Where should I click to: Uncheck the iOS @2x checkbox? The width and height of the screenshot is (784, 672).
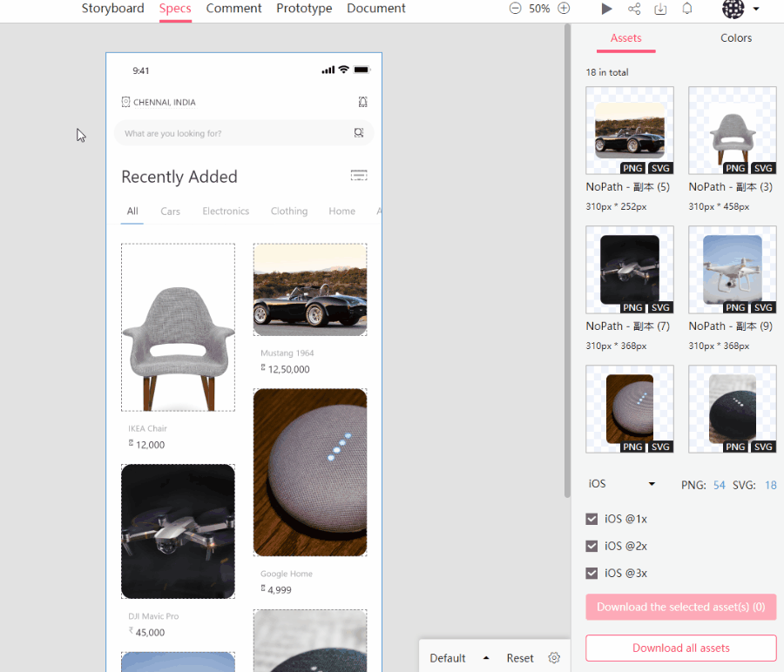pyautogui.click(x=591, y=546)
